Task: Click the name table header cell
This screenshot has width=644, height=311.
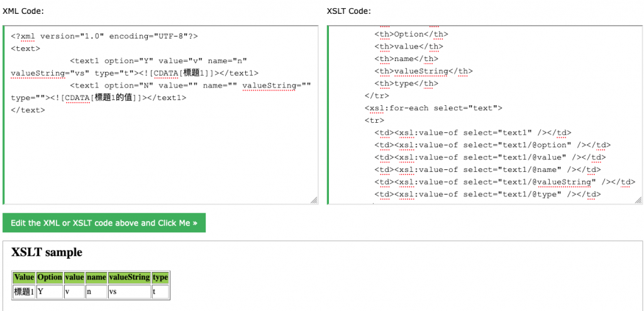Action: 96,277
